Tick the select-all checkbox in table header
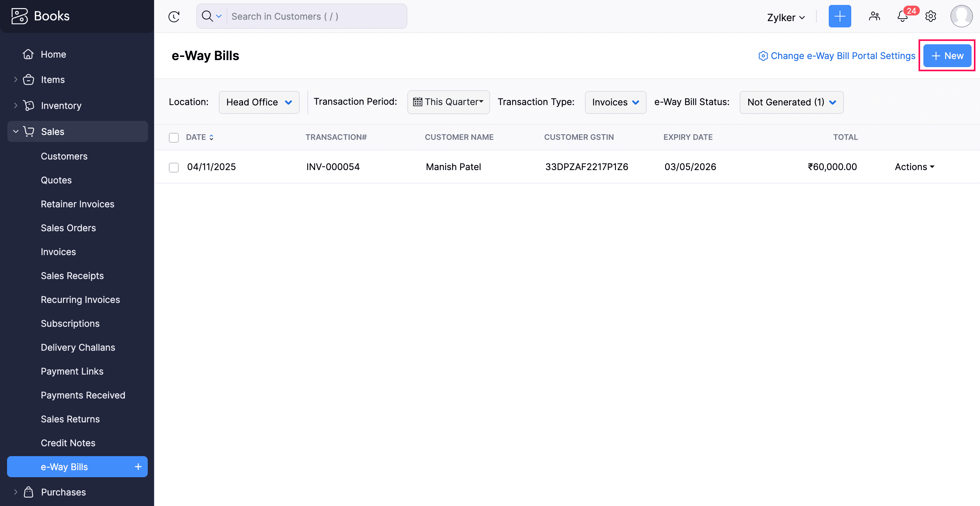This screenshot has height=506, width=980. click(174, 138)
